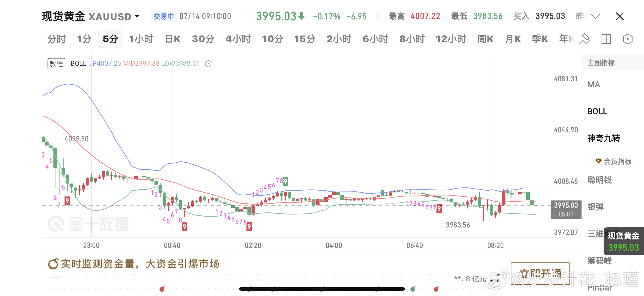
Task: Select the 8小时 timeframe
Action: pos(412,39)
